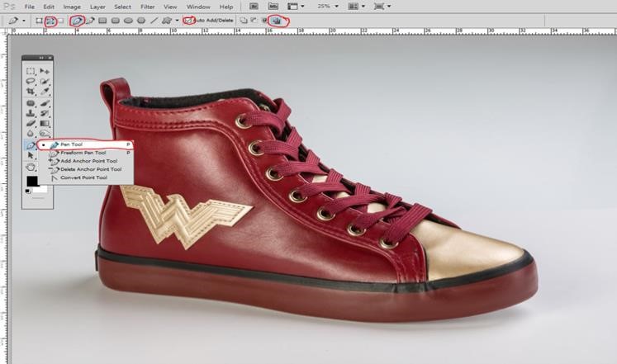The height and width of the screenshot is (364, 617).
Task: Open the View menu
Action: coord(170,7)
